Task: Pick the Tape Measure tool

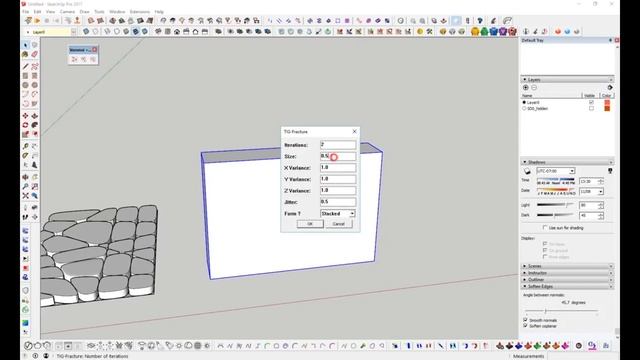Action: 26,146
